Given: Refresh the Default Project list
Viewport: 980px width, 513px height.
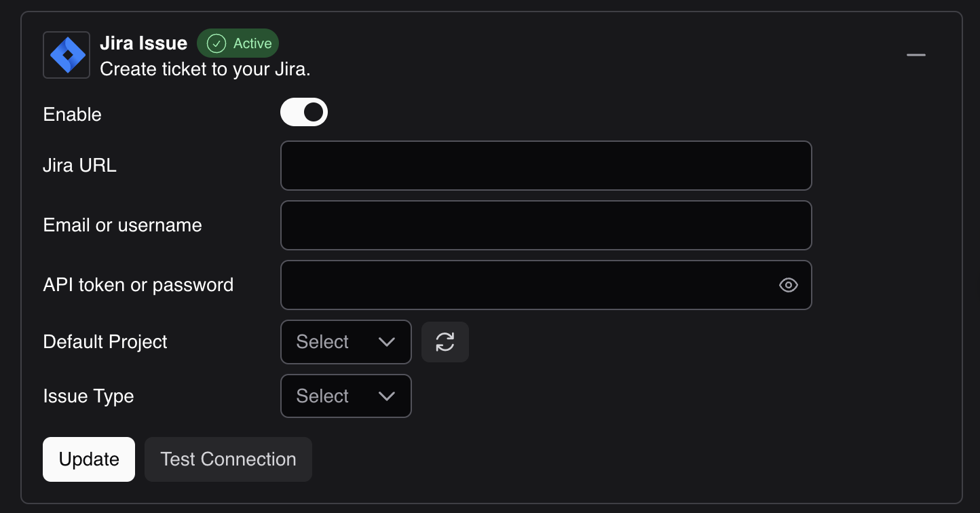Looking at the screenshot, I should 445,342.
